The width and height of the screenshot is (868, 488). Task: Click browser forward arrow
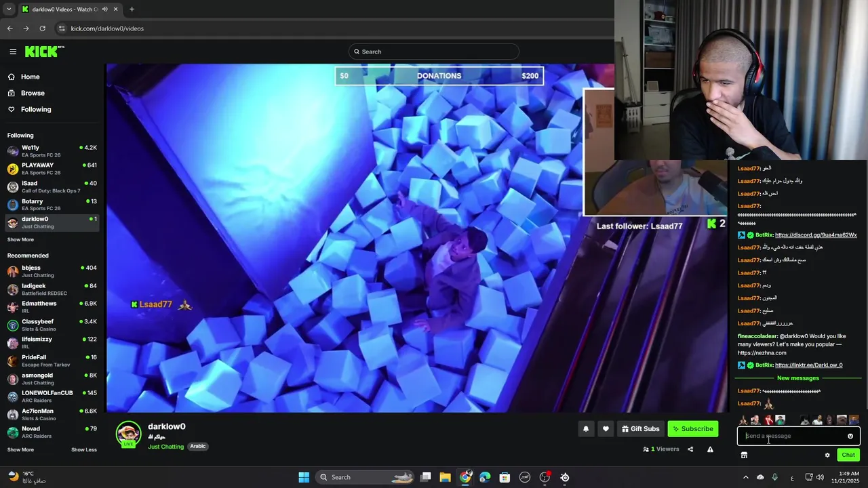[x=26, y=28]
